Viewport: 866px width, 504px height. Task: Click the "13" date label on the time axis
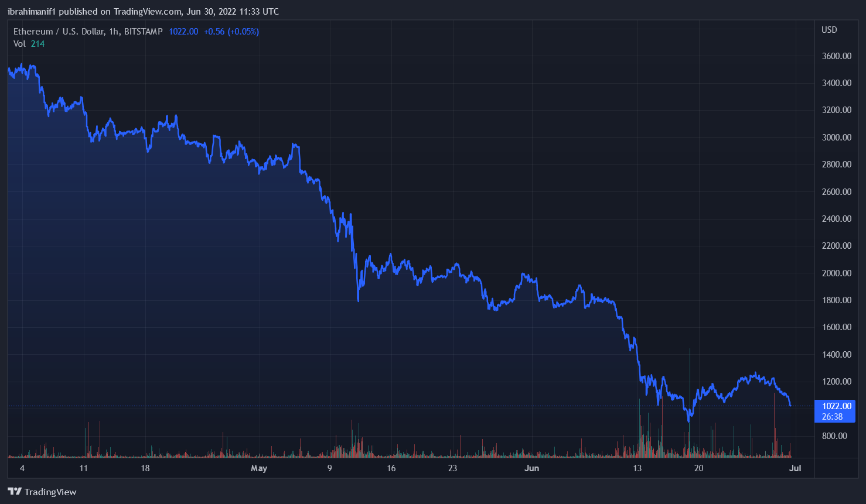[x=637, y=468]
